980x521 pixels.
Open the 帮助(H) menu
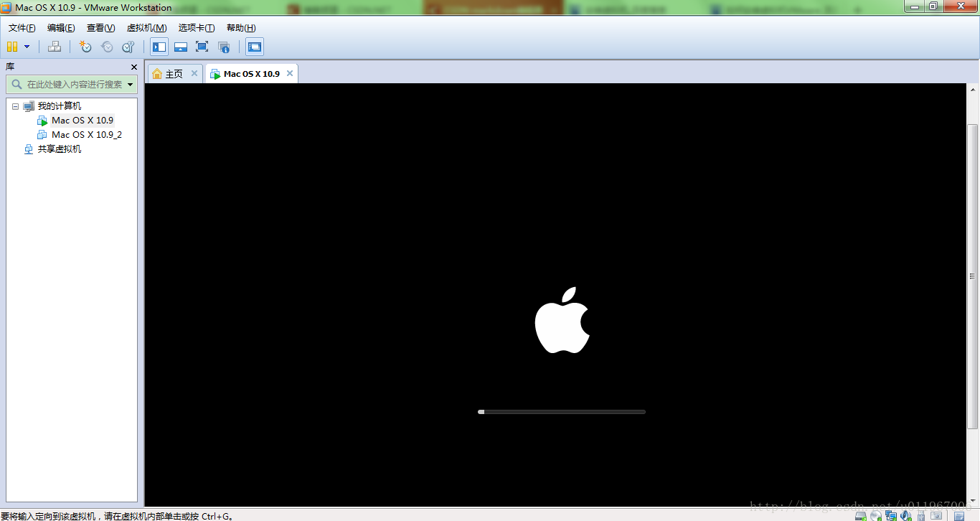pos(241,28)
